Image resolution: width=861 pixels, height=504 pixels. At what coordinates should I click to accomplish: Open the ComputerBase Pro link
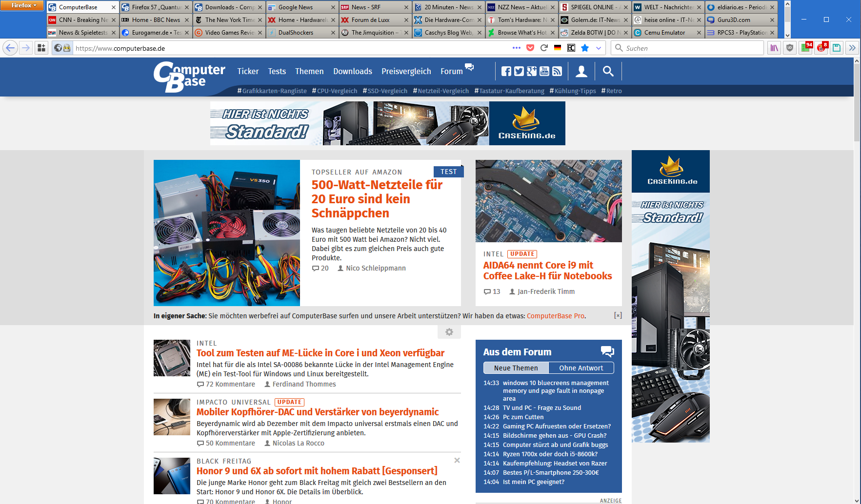[555, 316]
